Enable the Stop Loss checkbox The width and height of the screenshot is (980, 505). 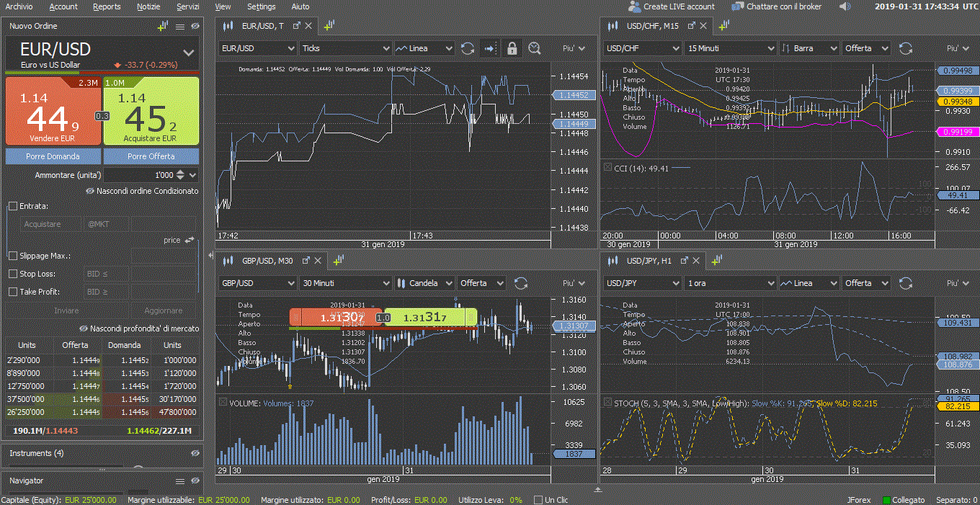pyautogui.click(x=13, y=274)
